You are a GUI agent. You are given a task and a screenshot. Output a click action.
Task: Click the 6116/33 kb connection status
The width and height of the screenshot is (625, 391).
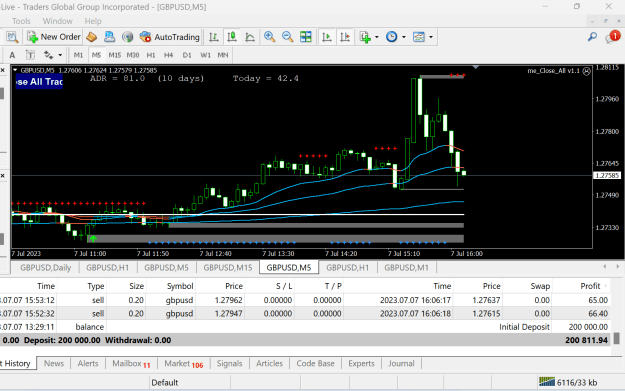coord(568,383)
